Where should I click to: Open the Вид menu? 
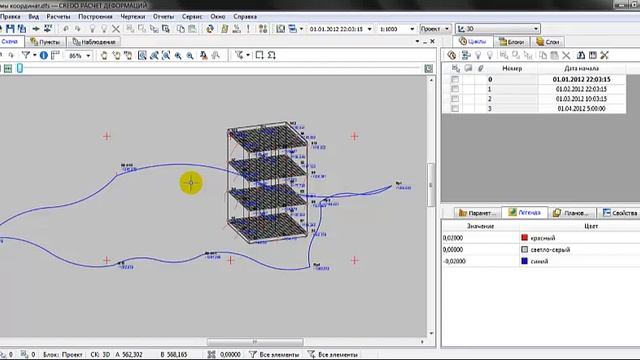pyautogui.click(x=34, y=17)
